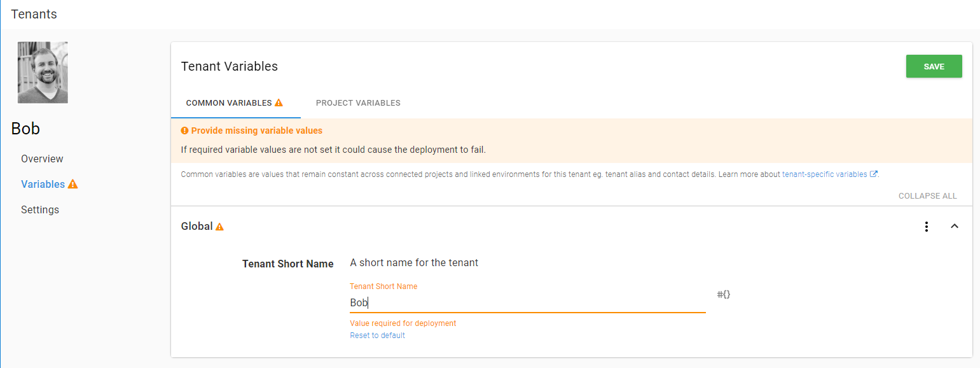Switch to the Project Variables tab
The image size is (980, 368).
[x=358, y=103]
